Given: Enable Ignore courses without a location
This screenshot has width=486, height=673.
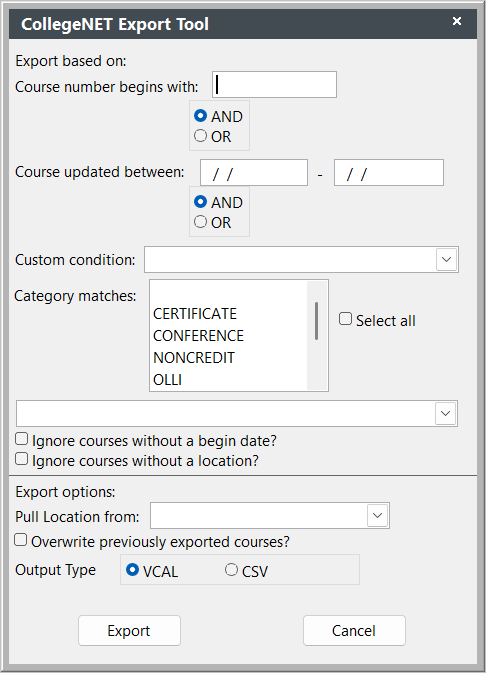Looking at the screenshot, I should (x=21, y=459).
